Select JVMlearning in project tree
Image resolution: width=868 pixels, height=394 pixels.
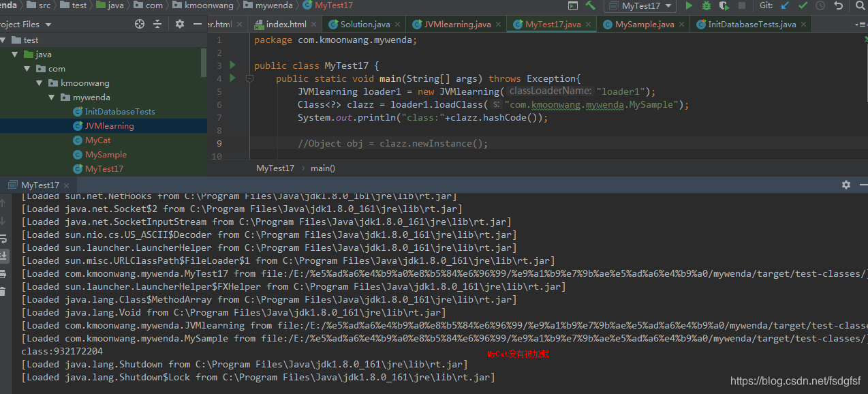104,126
